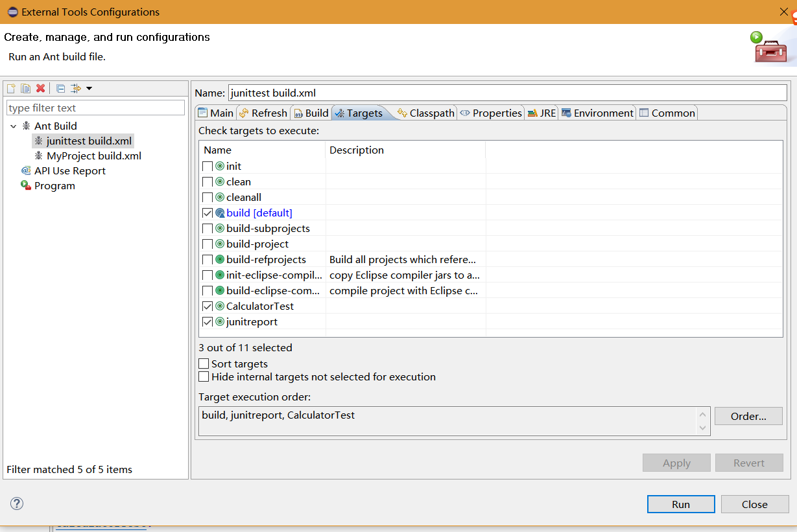The height and width of the screenshot is (532, 797).
Task: Collapse the Ant Build tree node
Action: 14,126
